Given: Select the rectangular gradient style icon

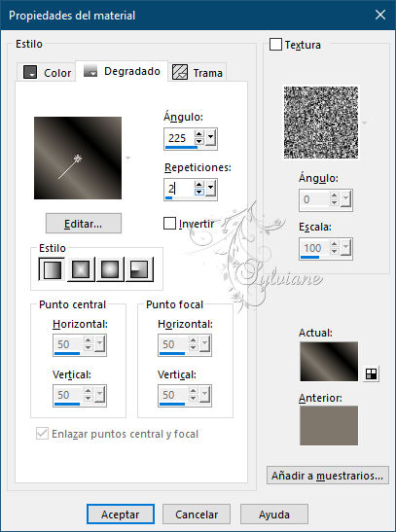Looking at the screenshot, I should [x=81, y=269].
